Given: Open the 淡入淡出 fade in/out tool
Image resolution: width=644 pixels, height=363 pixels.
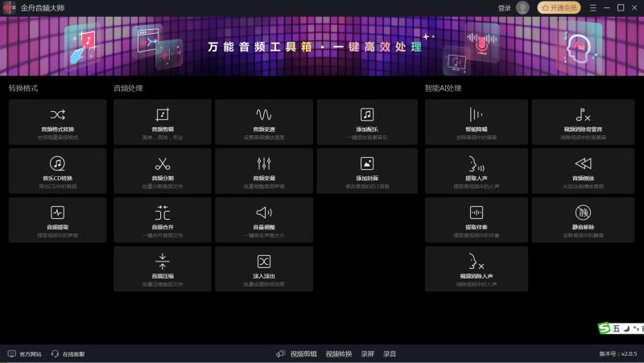Looking at the screenshot, I should pos(264,269).
